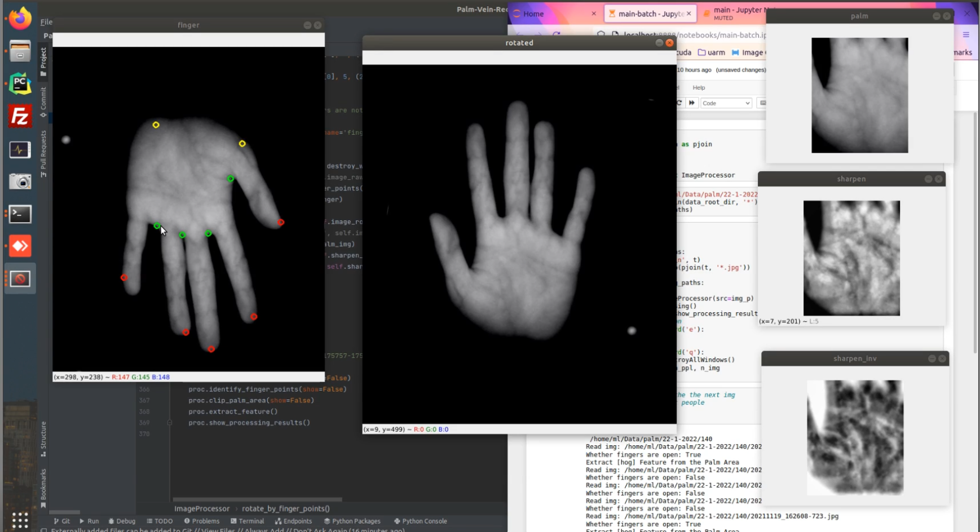Open the screenshot camera app in dock
The width and height of the screenshot is (980, 532).
(x=20, y=181)
